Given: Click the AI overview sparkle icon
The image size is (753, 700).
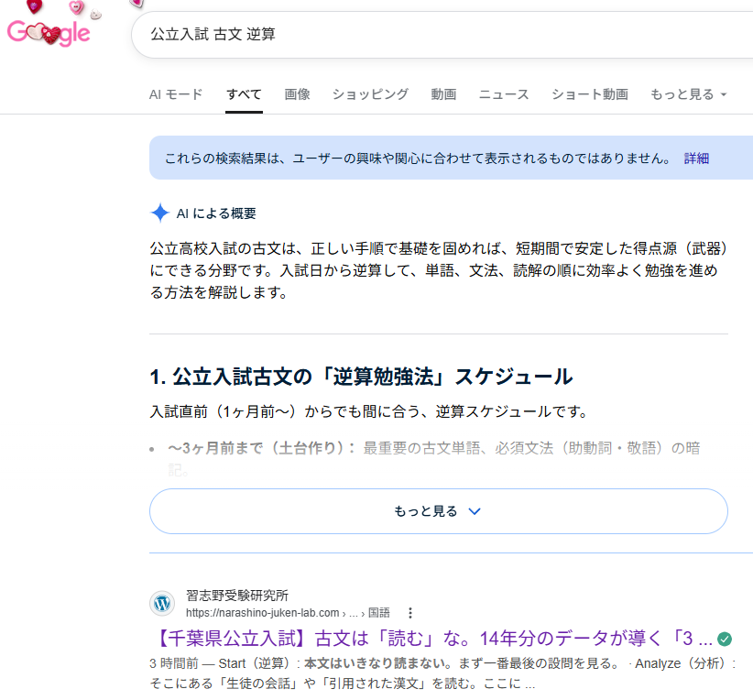Looking at the screenshot, I should coord(159,213).
